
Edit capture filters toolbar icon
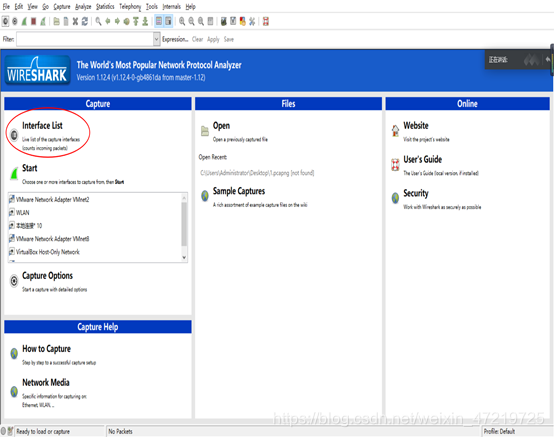click(224, 22)
